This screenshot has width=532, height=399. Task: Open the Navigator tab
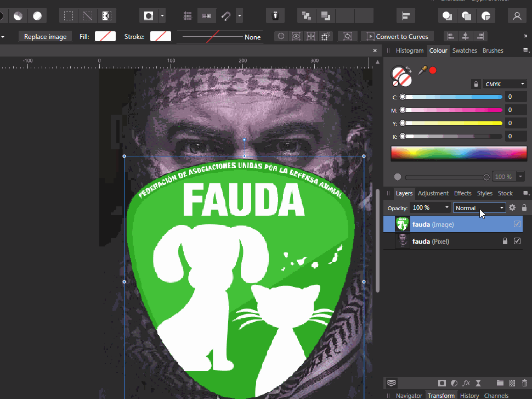pos(409,396)
